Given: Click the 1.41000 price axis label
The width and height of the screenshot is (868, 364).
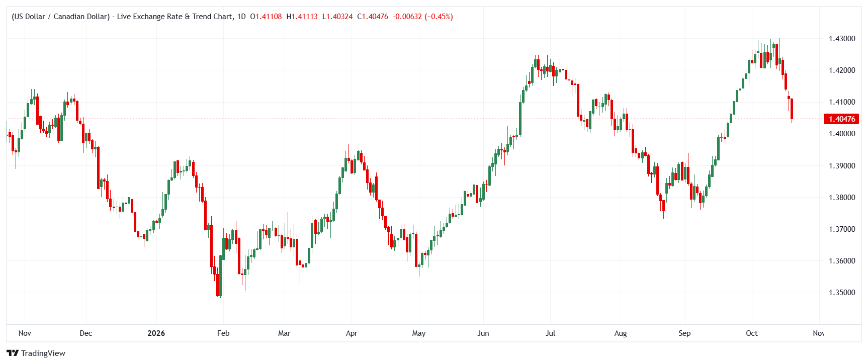Looking at the screenshot, I should (x=842, y=102).
